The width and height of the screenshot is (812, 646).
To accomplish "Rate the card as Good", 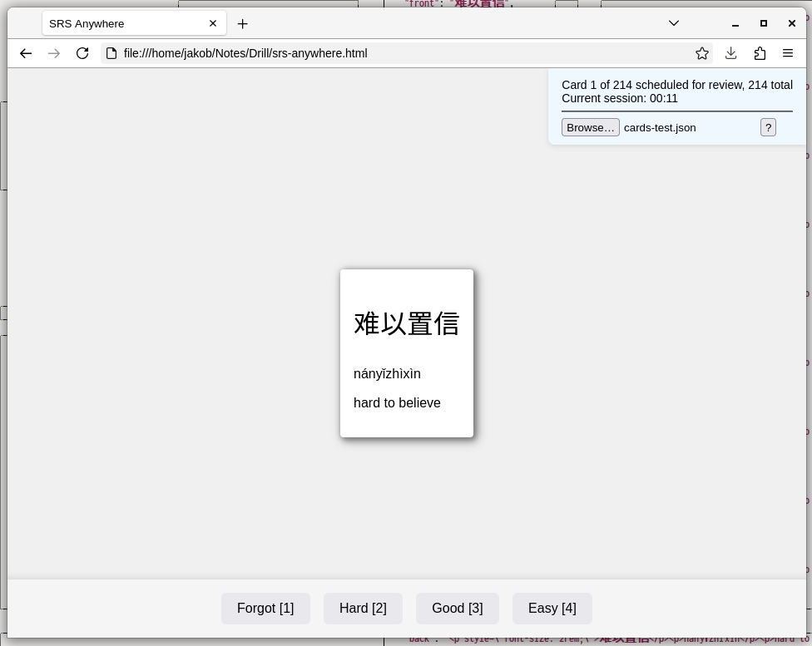I will click(457, 608).
